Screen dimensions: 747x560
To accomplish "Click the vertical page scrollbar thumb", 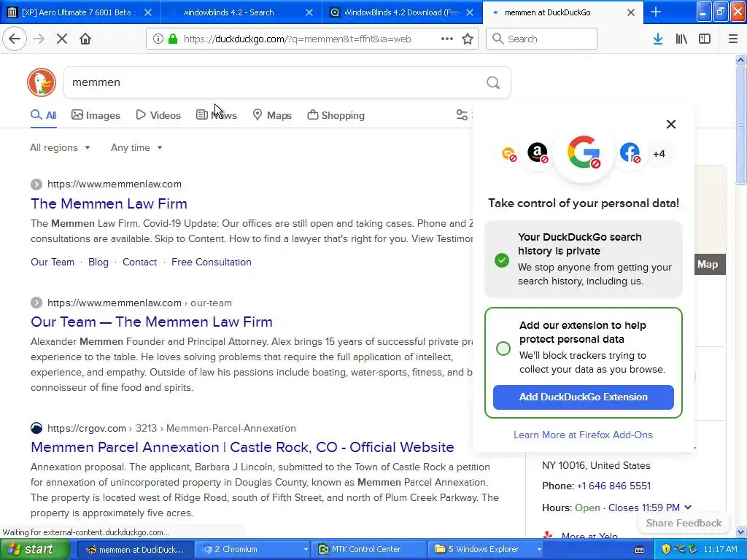I will click(x=740, y=125).
